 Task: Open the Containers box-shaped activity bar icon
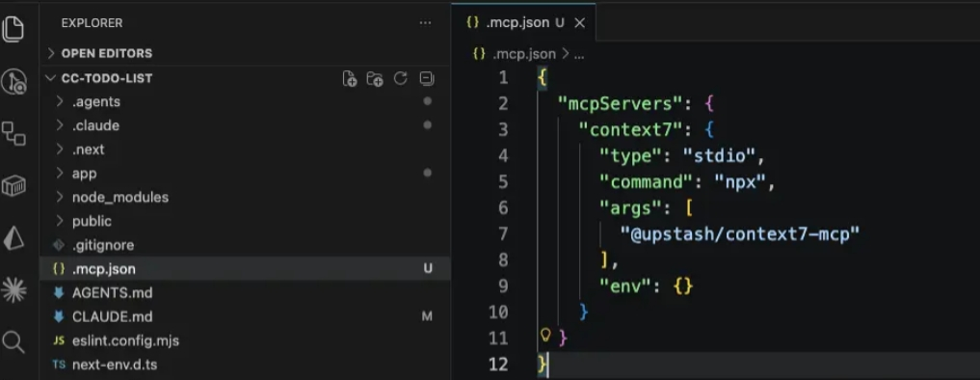coord(13,186)
